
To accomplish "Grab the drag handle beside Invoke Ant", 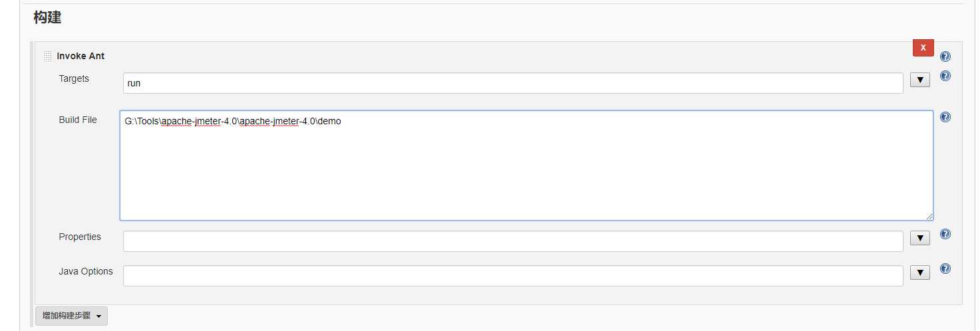I will click(x=47, y=56).
